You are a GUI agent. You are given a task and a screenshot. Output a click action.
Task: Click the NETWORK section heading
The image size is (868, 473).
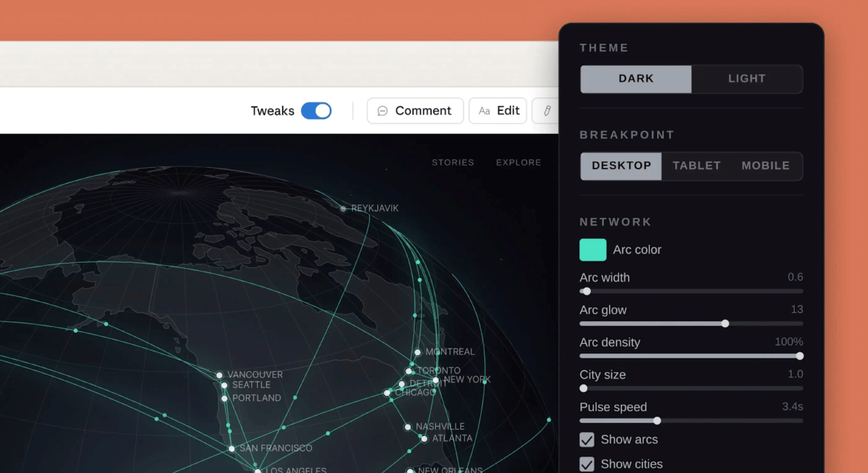click(615, 222)
